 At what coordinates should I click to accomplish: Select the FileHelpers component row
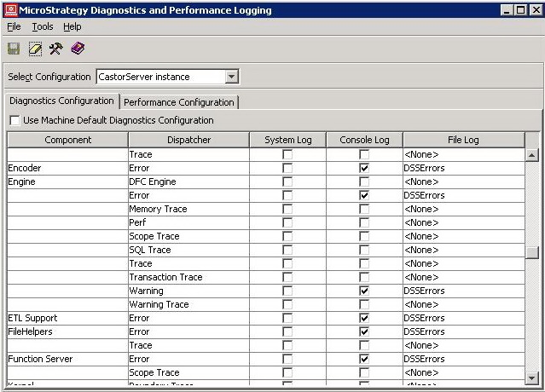click(32, 332)
